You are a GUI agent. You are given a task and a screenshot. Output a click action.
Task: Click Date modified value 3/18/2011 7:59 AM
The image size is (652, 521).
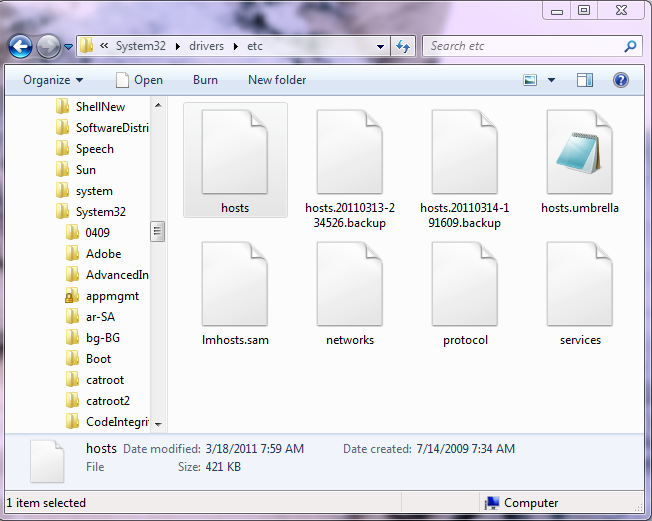pyautogui.click(x=254, y=449)
